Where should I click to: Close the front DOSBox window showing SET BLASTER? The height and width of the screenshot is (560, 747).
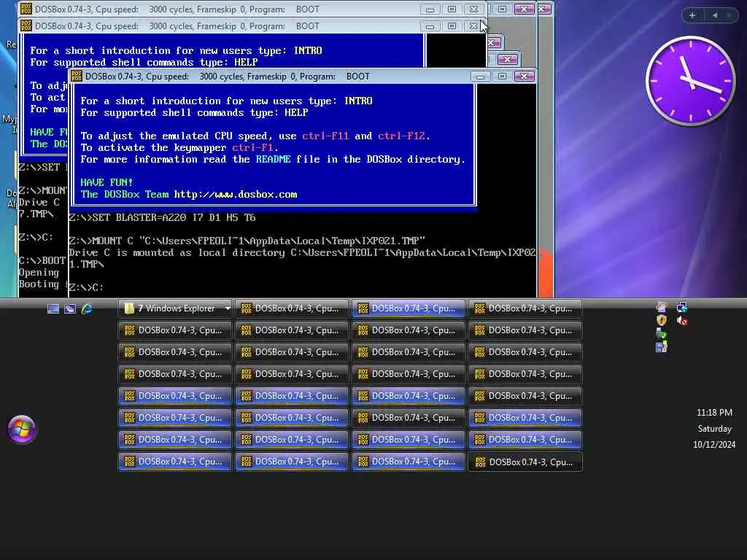pyautogui.click(x=524, y=76)
